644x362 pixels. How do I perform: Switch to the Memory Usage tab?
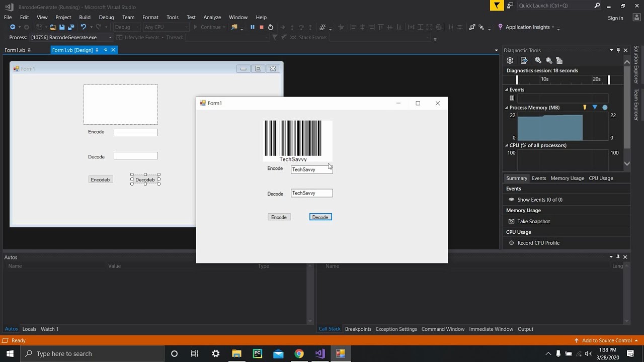567,178
